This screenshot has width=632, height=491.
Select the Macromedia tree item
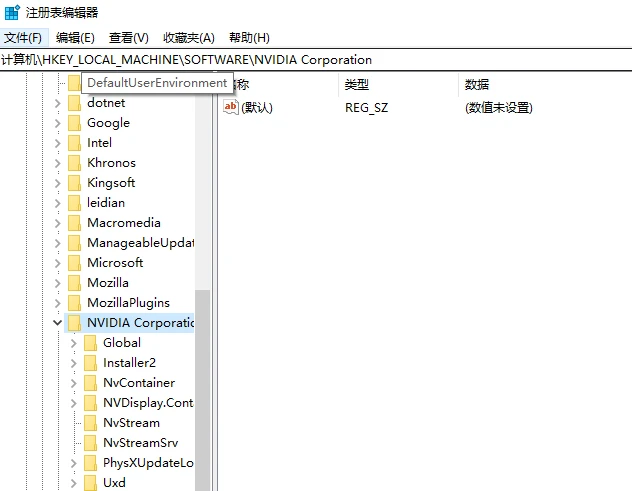[x=124, y=223]
